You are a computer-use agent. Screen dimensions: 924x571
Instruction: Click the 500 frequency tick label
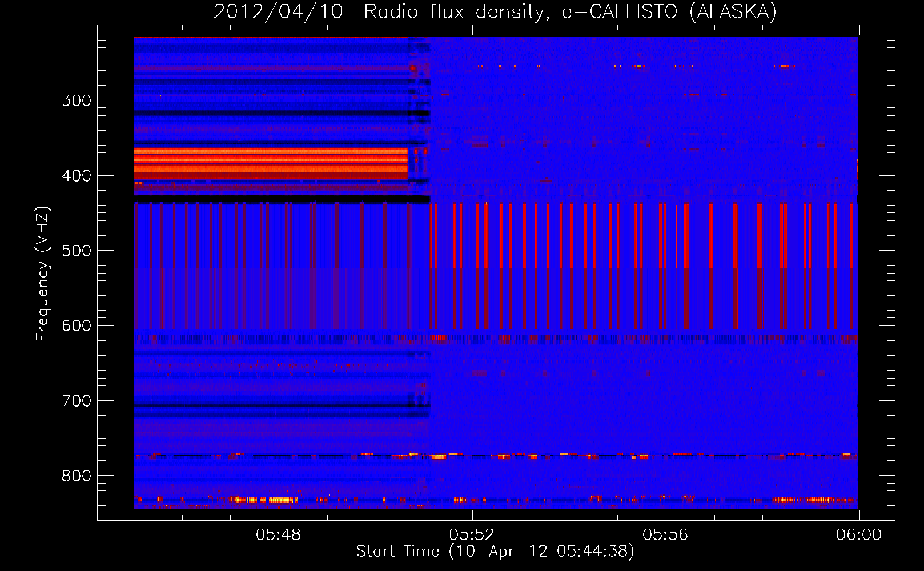coord(77,251)
